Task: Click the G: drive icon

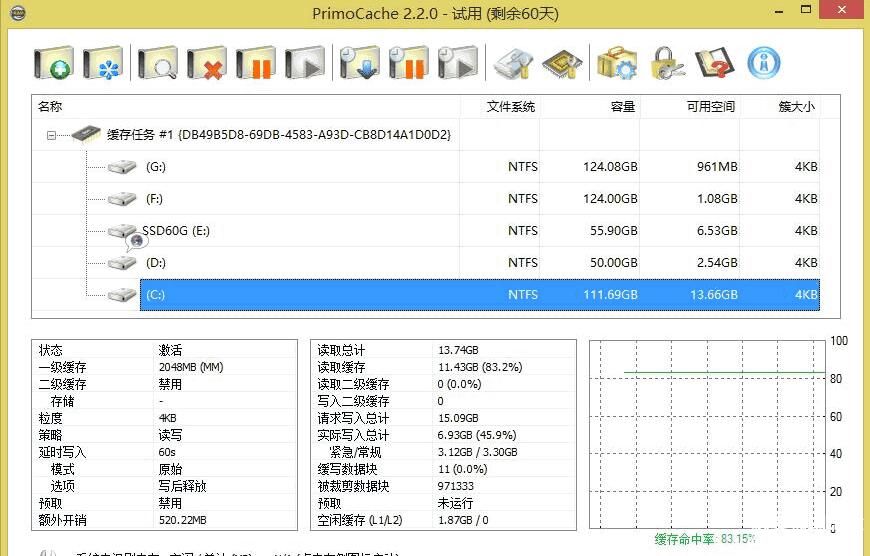Action: point(122,166)
